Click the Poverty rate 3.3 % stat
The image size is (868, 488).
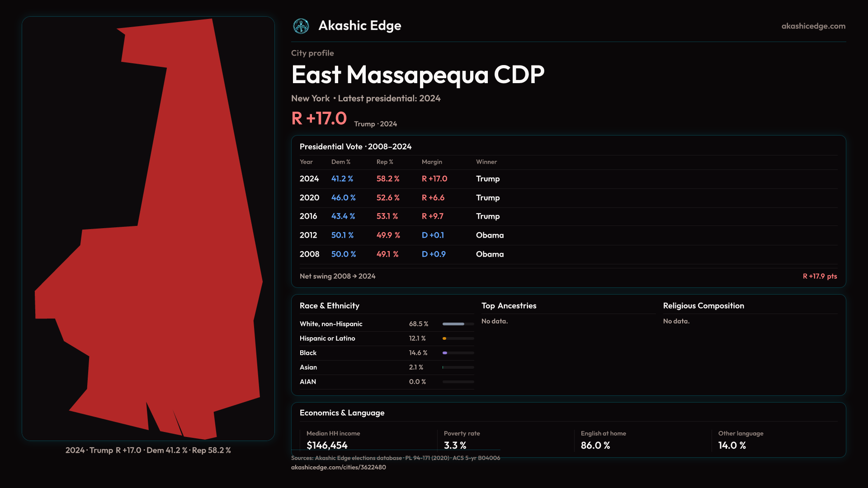(455, 445)
